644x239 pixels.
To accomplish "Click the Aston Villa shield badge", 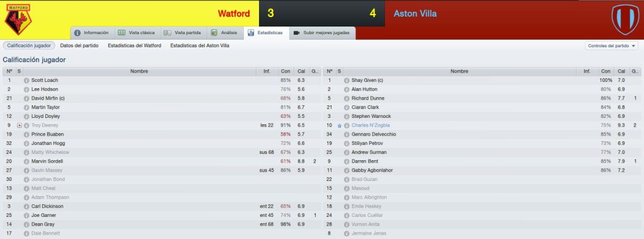I will point(625,20).
